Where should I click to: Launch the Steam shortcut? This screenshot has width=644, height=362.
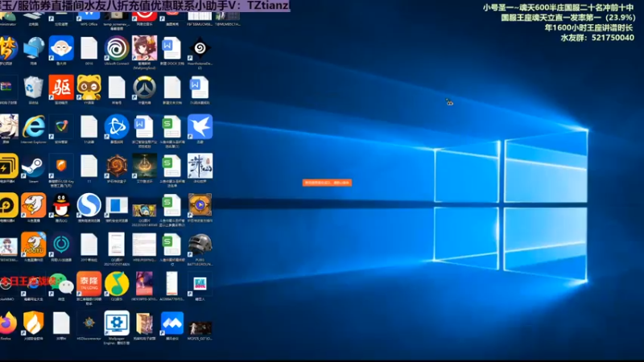click(34, 166)
